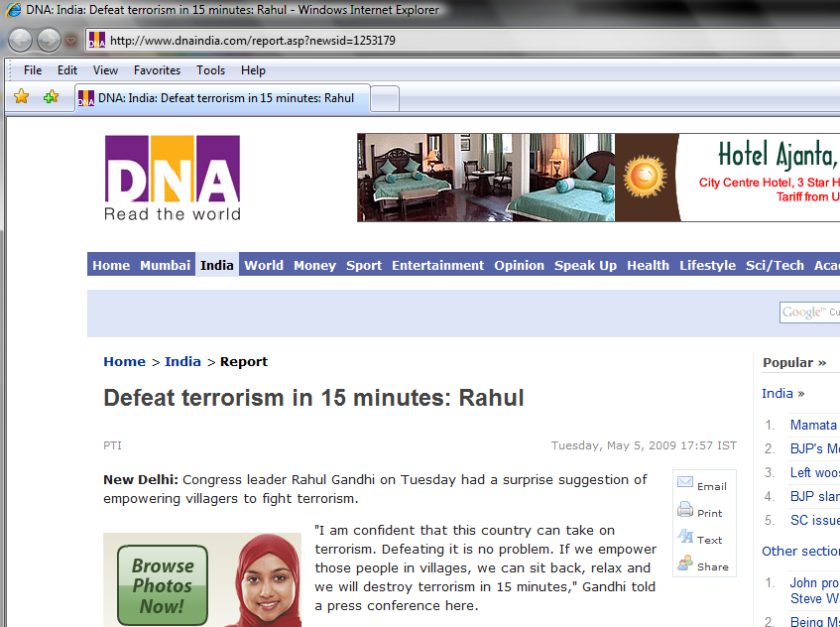Click the hijab woman ad photo

click(x=265, y=581)
